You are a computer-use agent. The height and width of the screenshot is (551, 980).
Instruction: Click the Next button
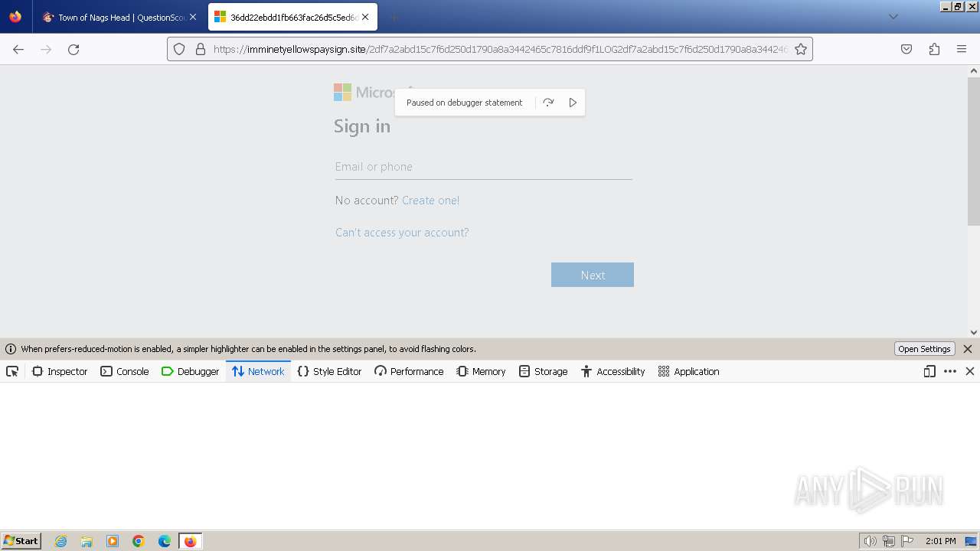coord(593,275)
